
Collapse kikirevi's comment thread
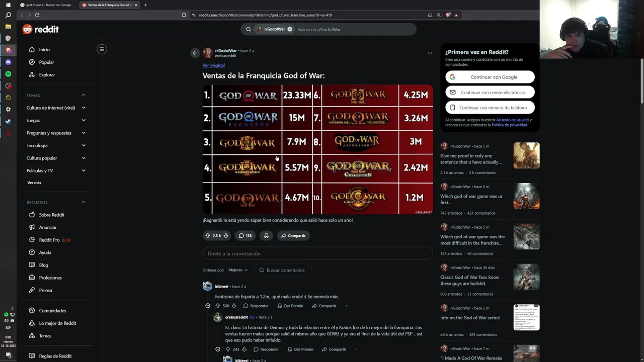208,306
